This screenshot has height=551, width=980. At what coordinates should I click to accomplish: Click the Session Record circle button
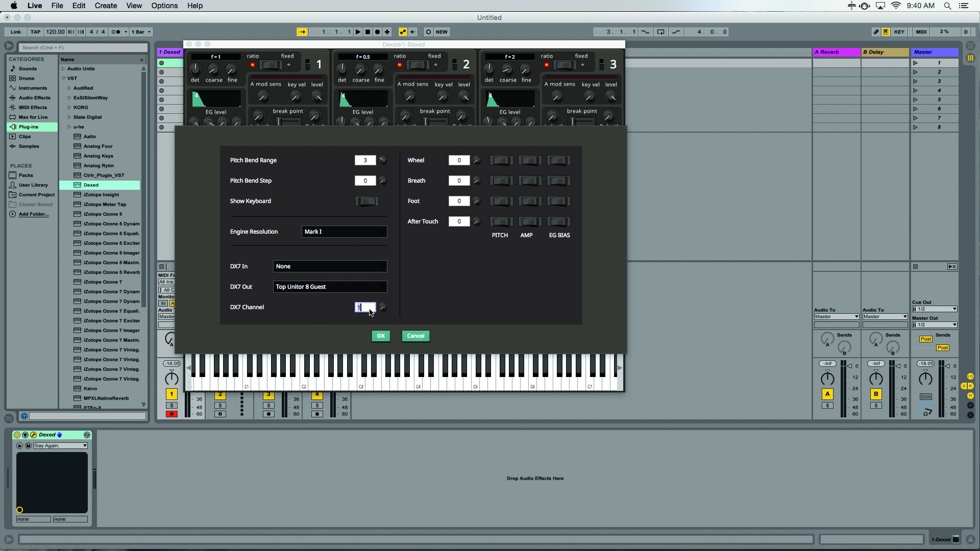(x=428, y=32)
